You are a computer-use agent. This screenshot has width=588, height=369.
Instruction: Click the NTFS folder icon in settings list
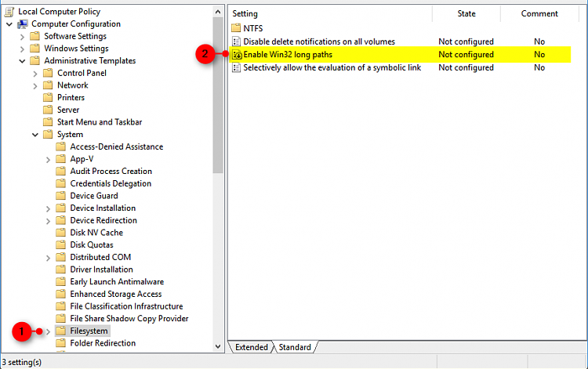pyautogui.click(x=236, y=28)
